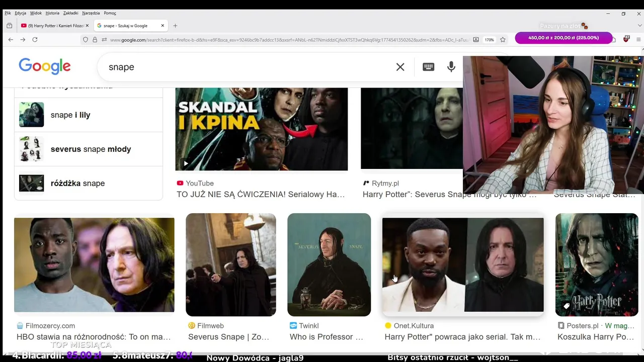This screenshot has height=362, width=644.
Task: Click the purple donation goal progress bar
Action: pos(563,38)
